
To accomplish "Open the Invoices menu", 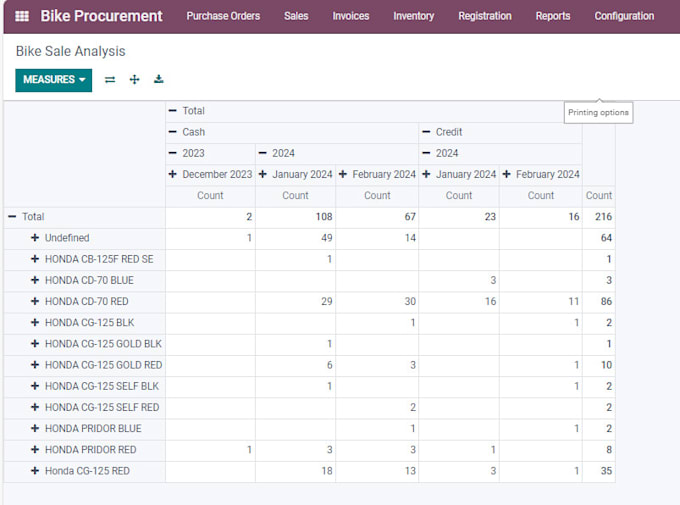I will [351, 16].
